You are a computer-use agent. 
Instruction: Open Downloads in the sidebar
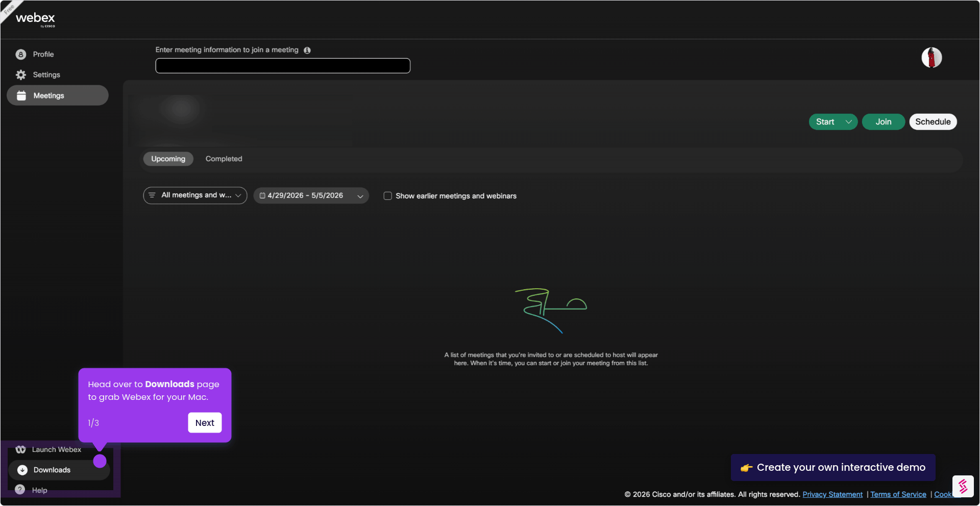[59, 470]
